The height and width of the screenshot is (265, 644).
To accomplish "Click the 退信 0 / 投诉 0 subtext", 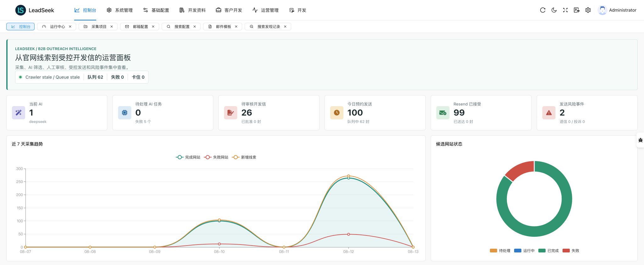I will click(572, 122).
